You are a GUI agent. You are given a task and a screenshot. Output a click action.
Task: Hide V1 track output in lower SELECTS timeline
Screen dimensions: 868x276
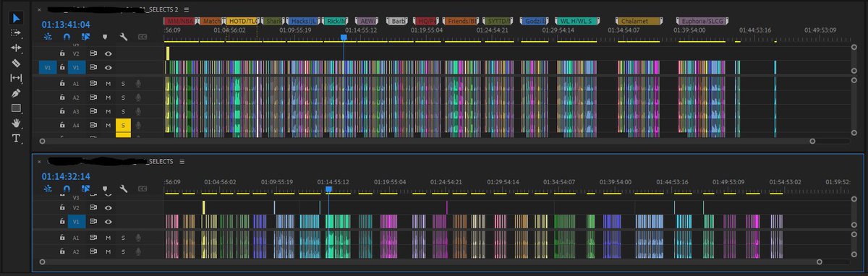pyautogui.click(x=109, y=221)
